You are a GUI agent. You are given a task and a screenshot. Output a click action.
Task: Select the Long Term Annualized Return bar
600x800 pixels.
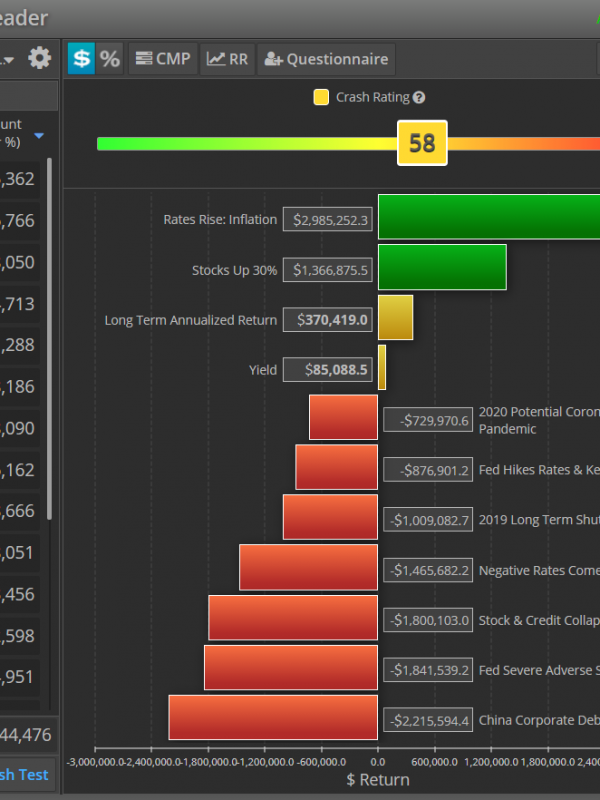pyautogui.click(x=395, y=318)
